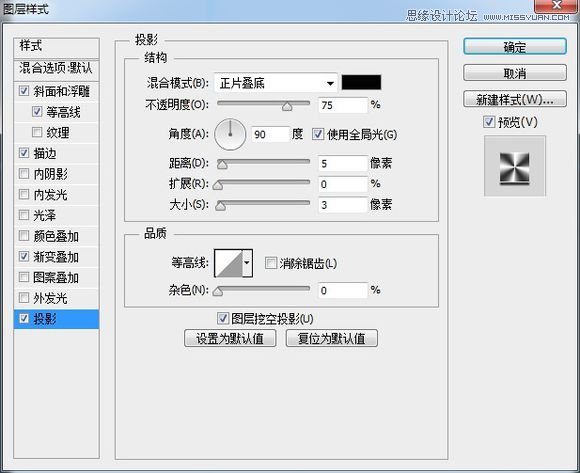Screen dimensions: 580x473
Task: Enable the 图案叠加 checkbox
Action: tap(24, 277)
